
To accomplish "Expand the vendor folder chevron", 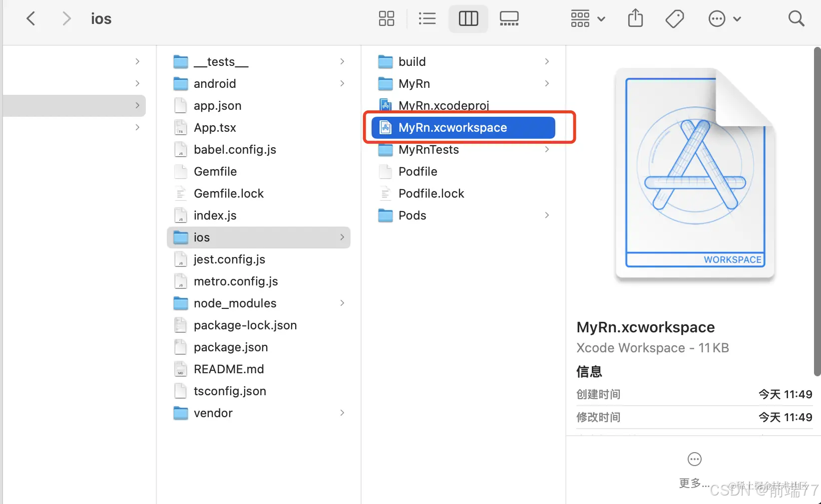I will coord(342,413).
